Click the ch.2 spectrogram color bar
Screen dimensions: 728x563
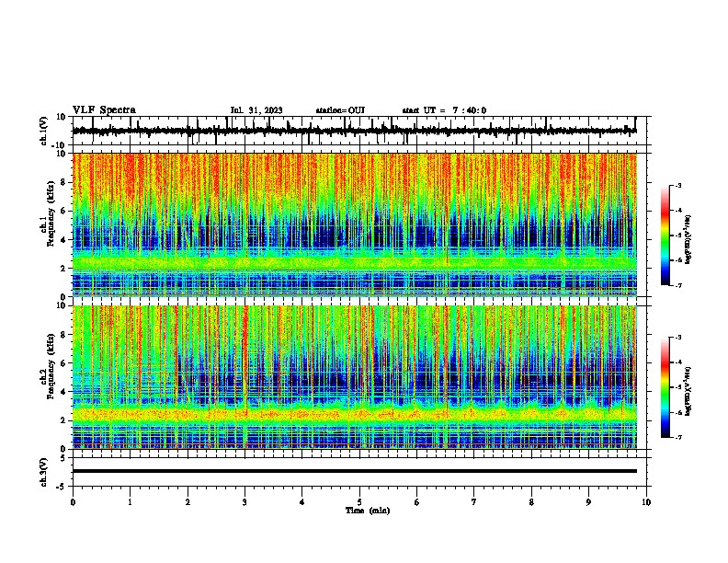click(x=665, y=387)
